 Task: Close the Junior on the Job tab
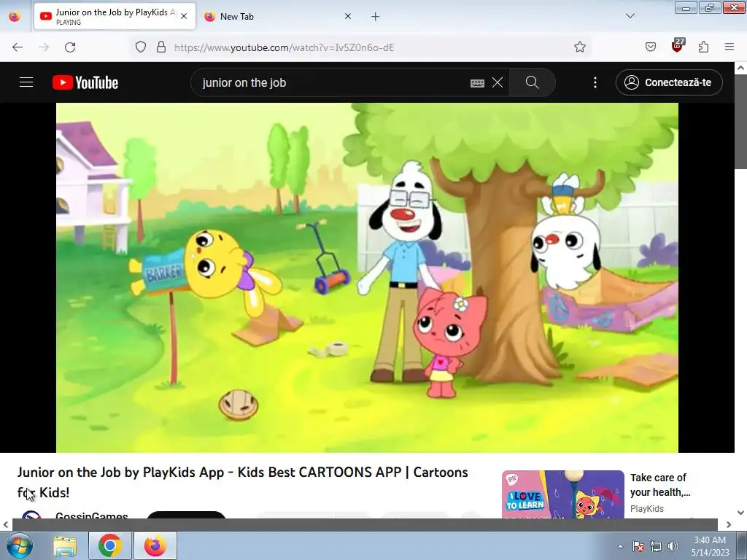point(184,16)
